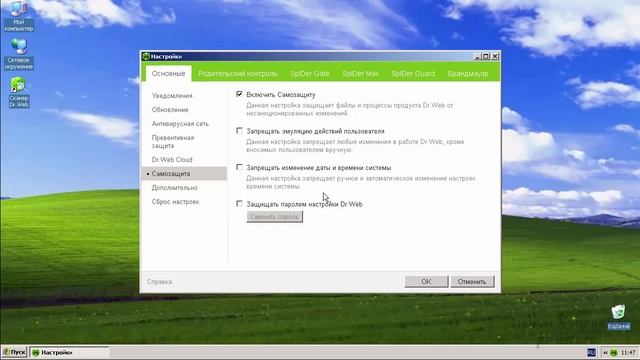Uncheck Включить Самозащиту checkbox
Image resolution: width=640 pixels, height=360 pixels.
[x=239, y=94]
